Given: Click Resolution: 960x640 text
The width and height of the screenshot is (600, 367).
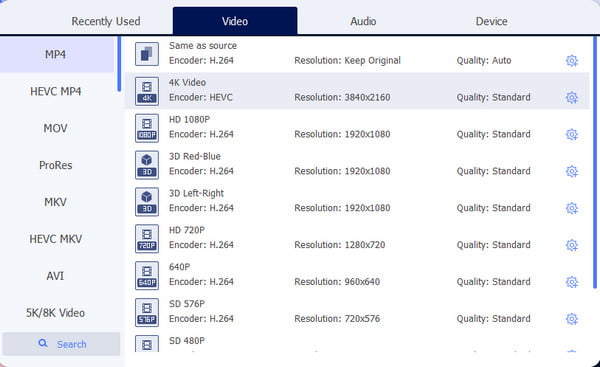Looking at the screenshot, I should click(x=337, y=282).
